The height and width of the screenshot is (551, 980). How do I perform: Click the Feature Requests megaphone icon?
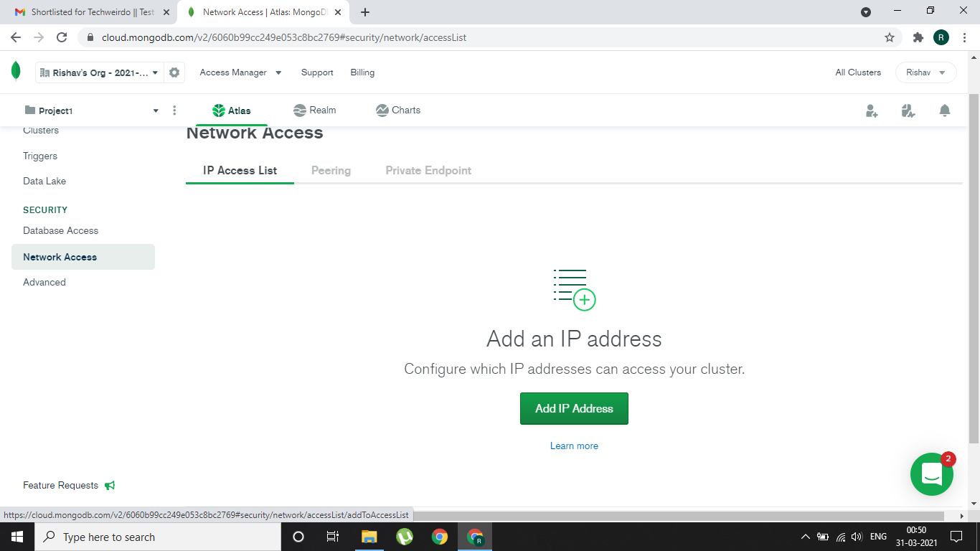click(x=110, y=485)
